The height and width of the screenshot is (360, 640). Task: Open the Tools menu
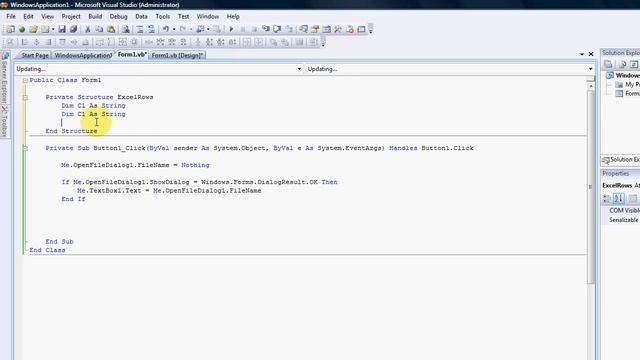click(x=162, y=16)
